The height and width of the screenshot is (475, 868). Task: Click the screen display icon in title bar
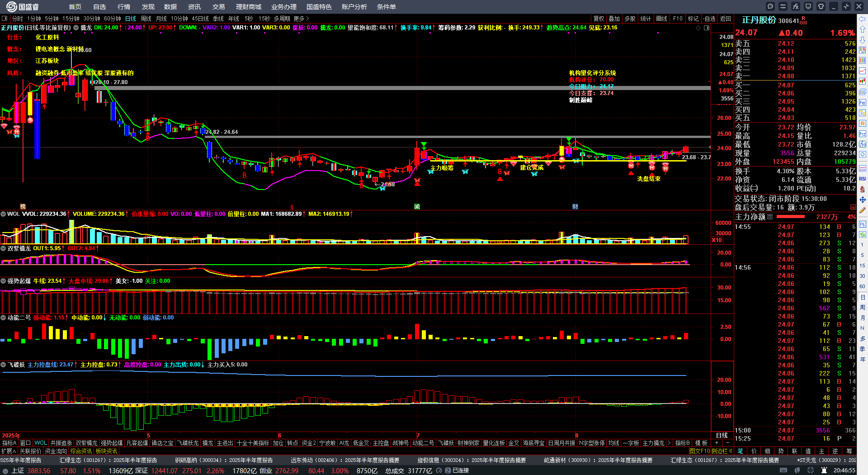(808, 6)
